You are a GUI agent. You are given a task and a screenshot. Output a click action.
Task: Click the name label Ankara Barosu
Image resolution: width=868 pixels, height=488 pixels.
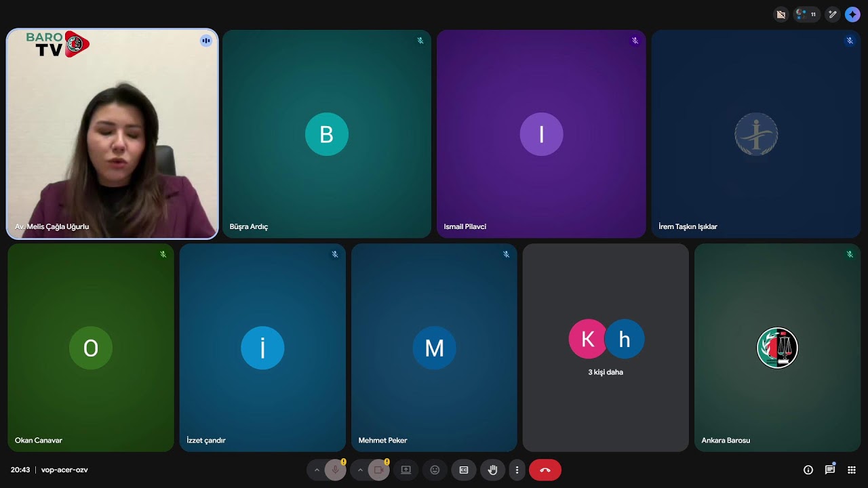click(726, 441)
